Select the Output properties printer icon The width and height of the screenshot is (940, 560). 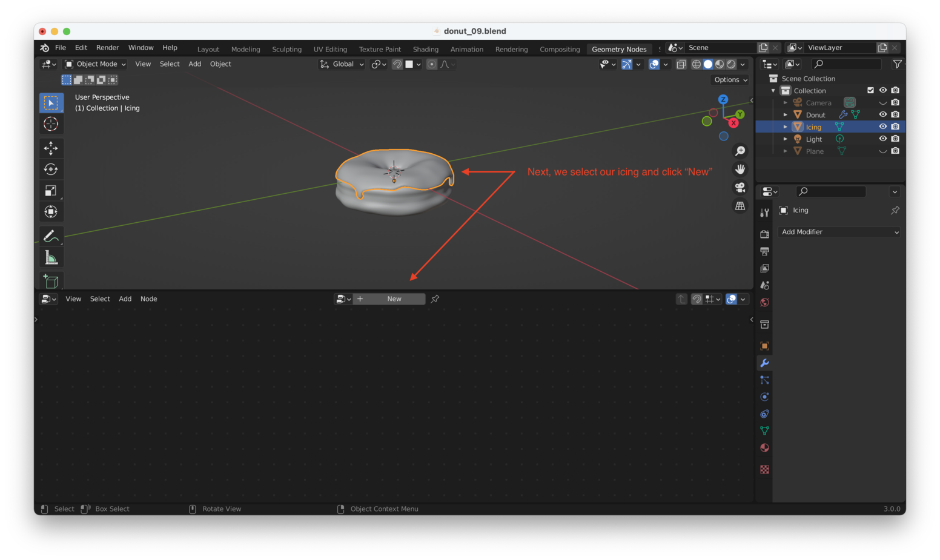tap(764, 251)
